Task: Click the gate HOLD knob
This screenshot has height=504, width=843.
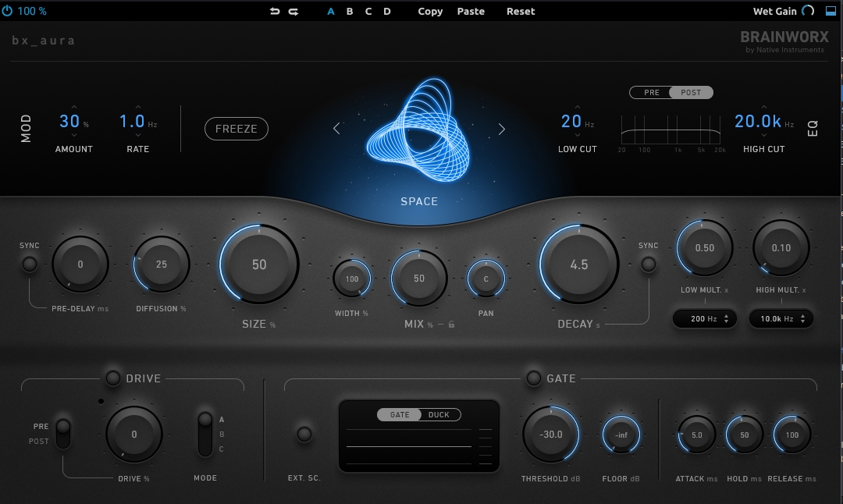Action: 744,435
